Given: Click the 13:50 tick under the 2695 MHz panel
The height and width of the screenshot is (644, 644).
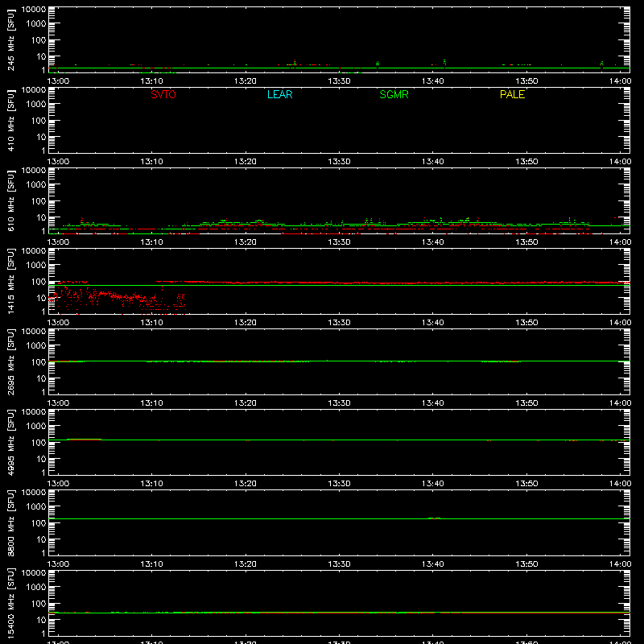Looking at the screenshot, I should coord(526,403).
